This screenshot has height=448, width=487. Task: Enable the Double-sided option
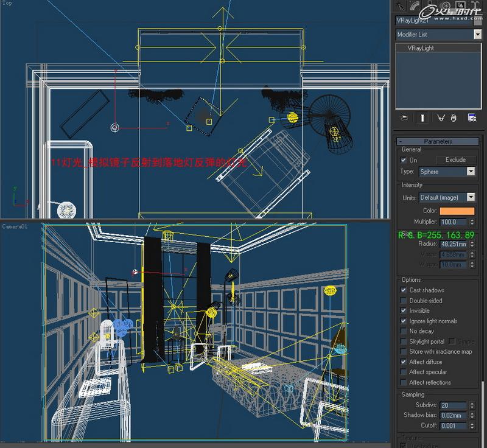point(404,301)
